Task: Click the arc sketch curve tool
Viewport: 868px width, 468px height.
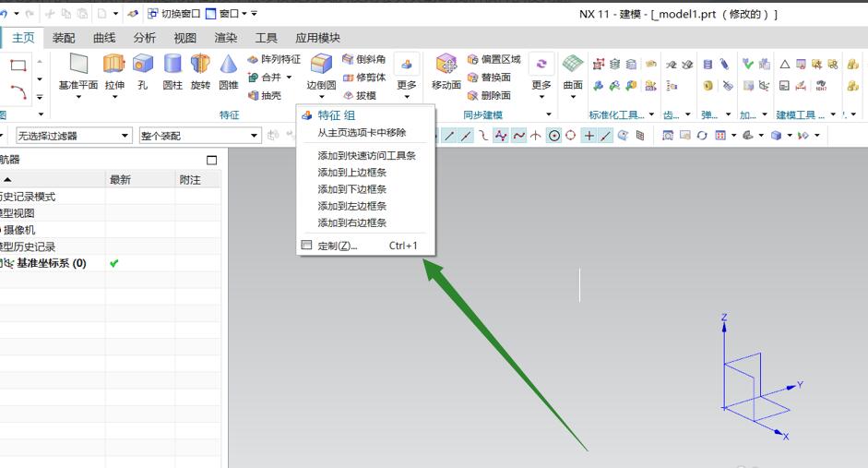Action: point(18,91)
